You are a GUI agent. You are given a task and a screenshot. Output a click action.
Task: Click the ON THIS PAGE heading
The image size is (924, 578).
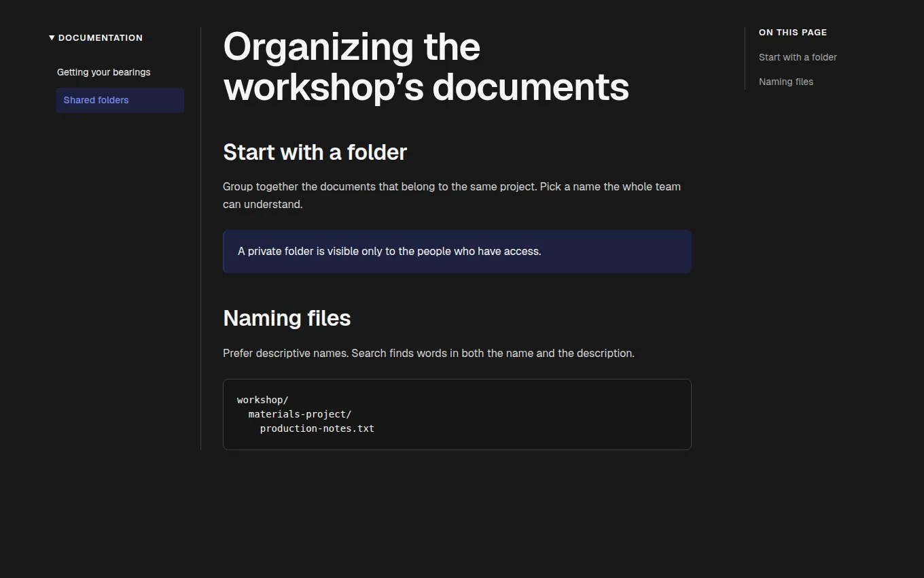point(793,32)
